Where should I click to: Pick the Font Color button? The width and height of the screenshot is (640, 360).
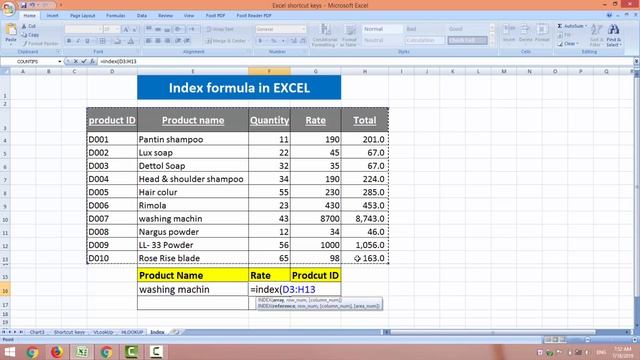pos(131,41)
